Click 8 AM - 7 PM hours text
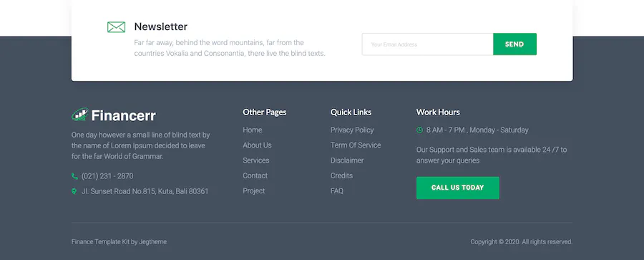Image resolution: width=644 pixels, height=260 pixels. click(x=477, y=130)
